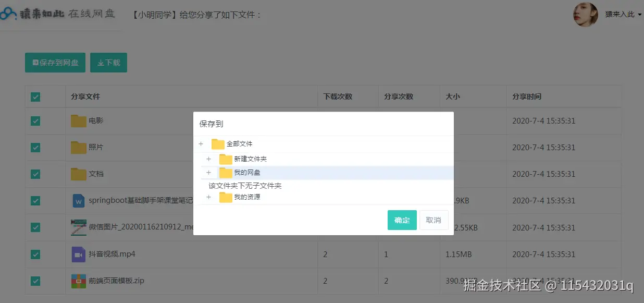
Task: Select 新建文件夹 in the save dialog
Action: click(250, 159)
